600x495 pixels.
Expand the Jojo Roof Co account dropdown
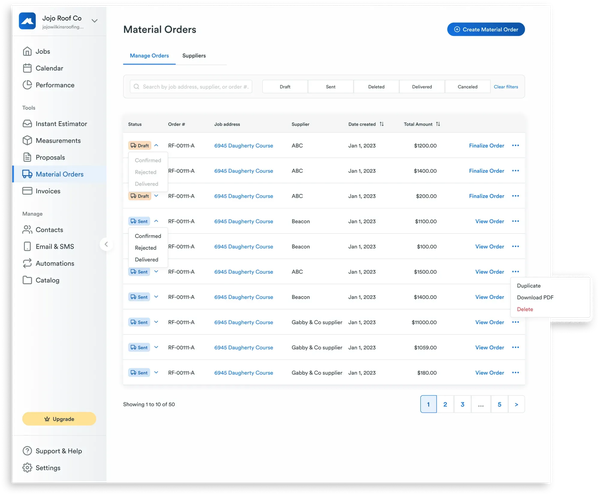click(94, 20)
